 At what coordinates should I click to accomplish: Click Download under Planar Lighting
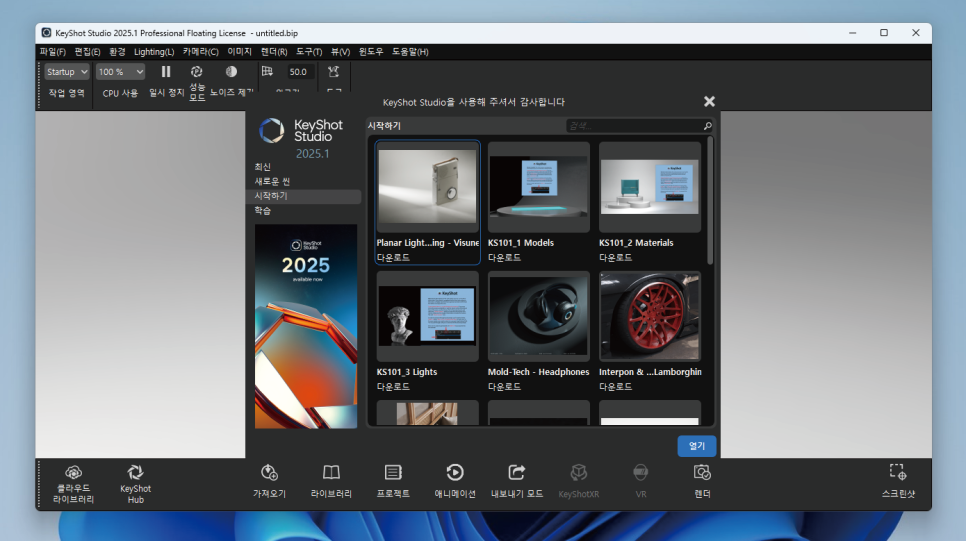pos(393,258)
